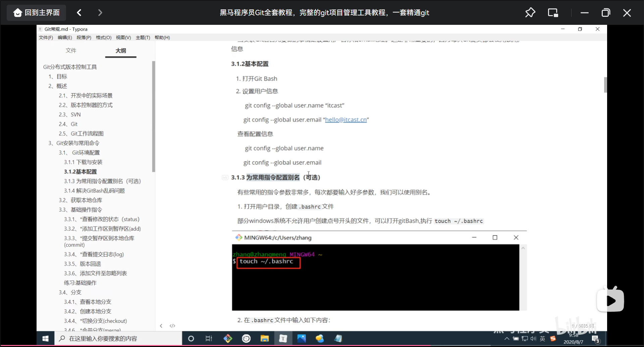Go to 3.3.4 查看提交日志(log)
This screenshot has width=644, height=347.
pyautogui.click(x=94, y=254)
